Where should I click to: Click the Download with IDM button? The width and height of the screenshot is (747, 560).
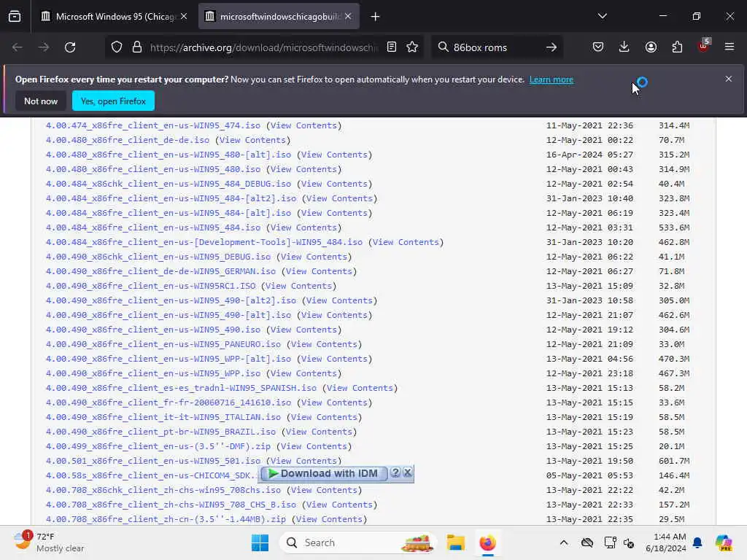pyautogui.click(x=324, y=473)
